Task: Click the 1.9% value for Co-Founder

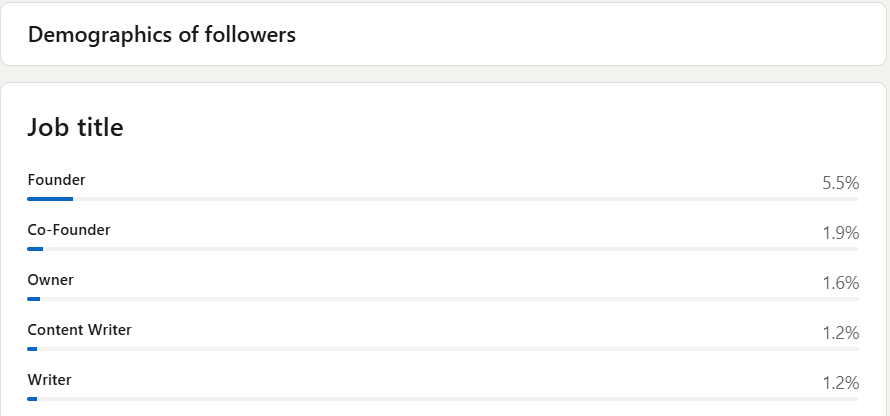Action: click(x=840, y=233)
